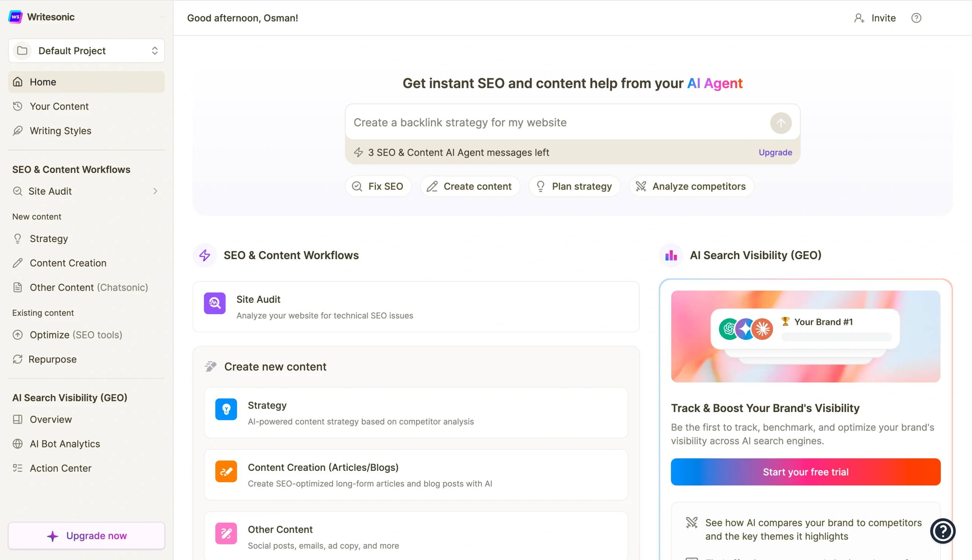Expand the Site Audit sidebar chevron
Image resolution: width=972 pixels, height=560 pixels.
click(155, 191)
